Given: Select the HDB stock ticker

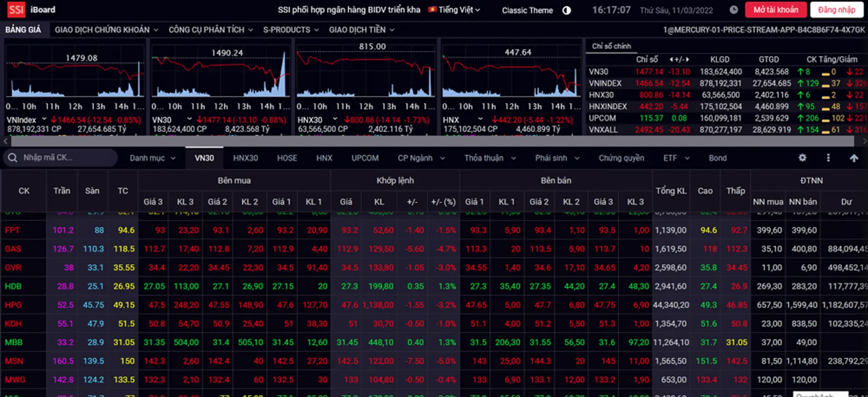Looking at the screenshot, I should point(13,286).
